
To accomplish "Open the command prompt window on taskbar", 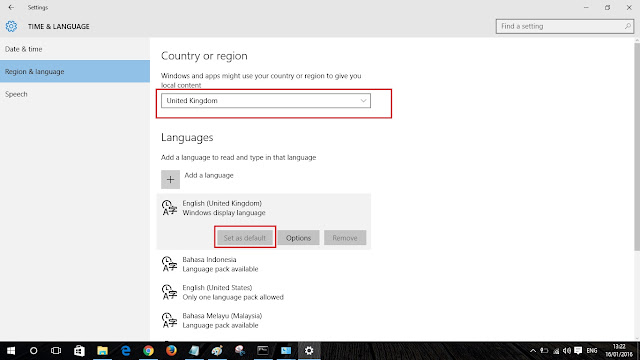I will coord(263,351).
